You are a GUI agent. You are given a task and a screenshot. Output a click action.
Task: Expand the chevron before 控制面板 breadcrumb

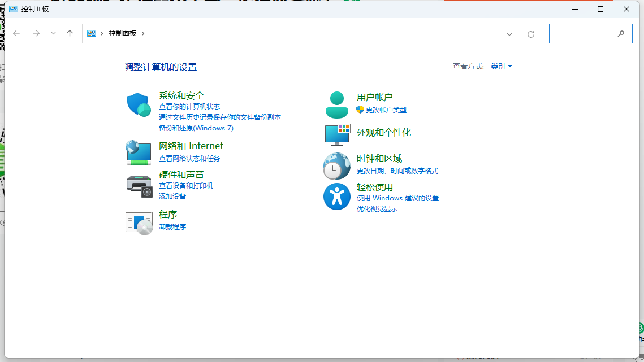click(x=102, y=34)
